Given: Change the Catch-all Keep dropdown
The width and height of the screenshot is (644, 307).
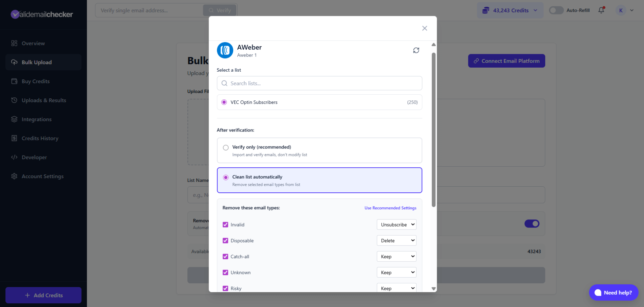Looking at the screenshot, I should tap(396, 256).
